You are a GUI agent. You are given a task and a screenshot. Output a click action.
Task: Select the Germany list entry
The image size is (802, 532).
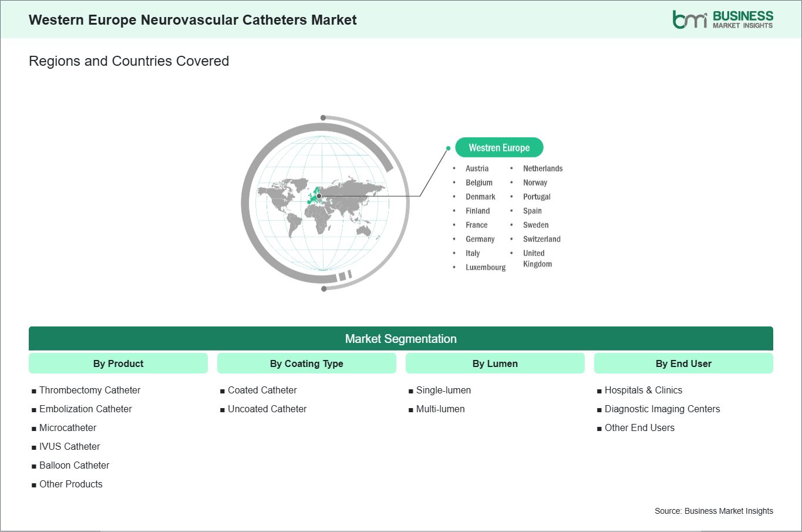(480, 239)
